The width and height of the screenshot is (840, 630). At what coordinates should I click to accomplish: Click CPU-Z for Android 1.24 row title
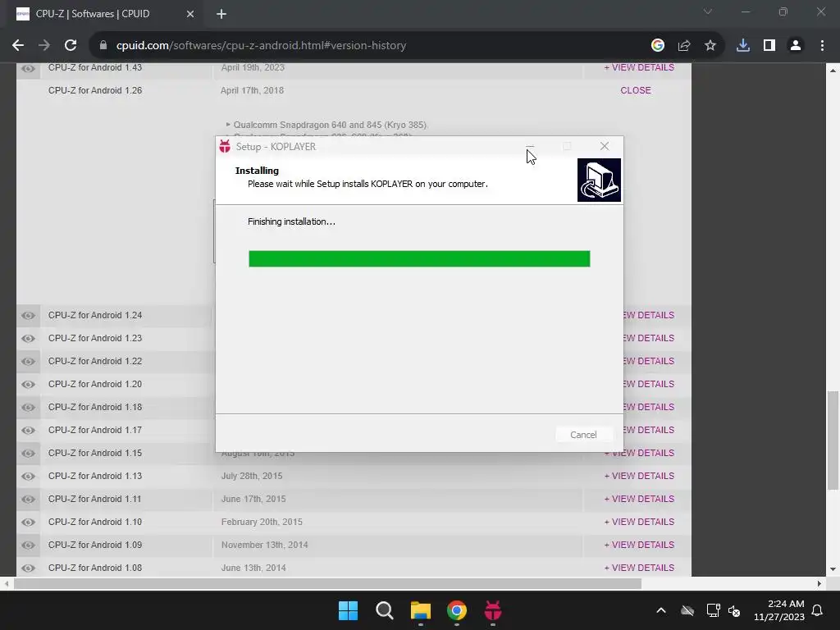(95, 316)
